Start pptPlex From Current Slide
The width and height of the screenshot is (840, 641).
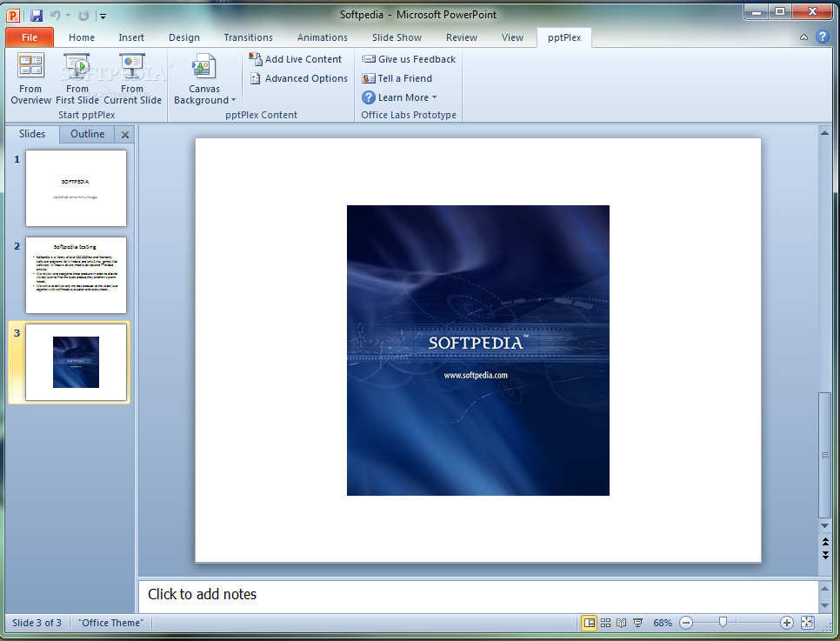[132, 79]
